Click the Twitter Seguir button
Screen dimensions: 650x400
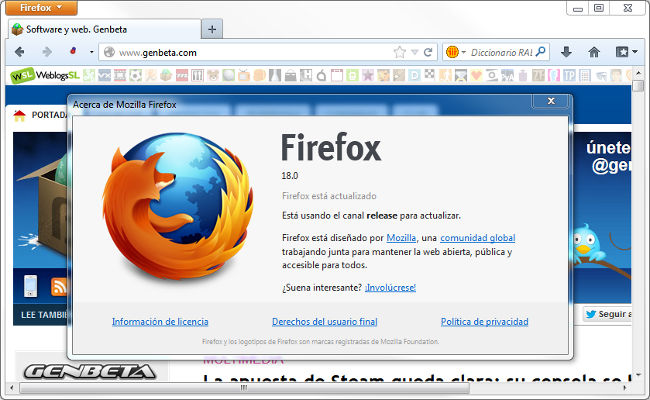coord(608,314)
